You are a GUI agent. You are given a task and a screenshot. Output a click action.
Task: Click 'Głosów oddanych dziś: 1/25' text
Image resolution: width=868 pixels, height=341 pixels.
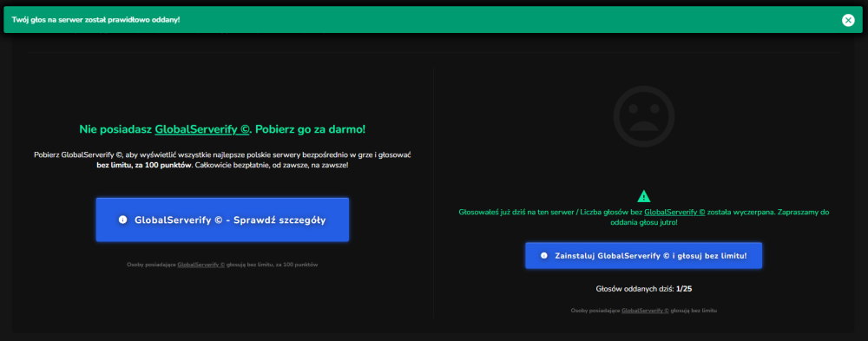tap(643, 288)
